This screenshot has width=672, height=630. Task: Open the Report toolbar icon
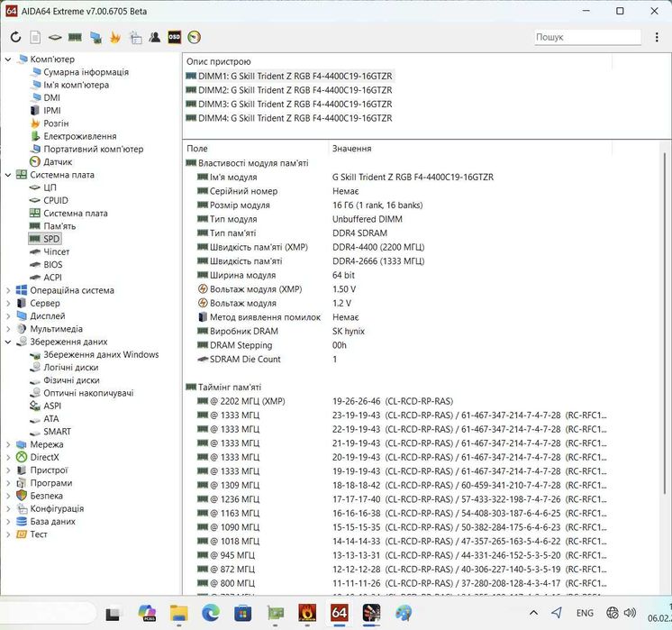click(35, 37)
